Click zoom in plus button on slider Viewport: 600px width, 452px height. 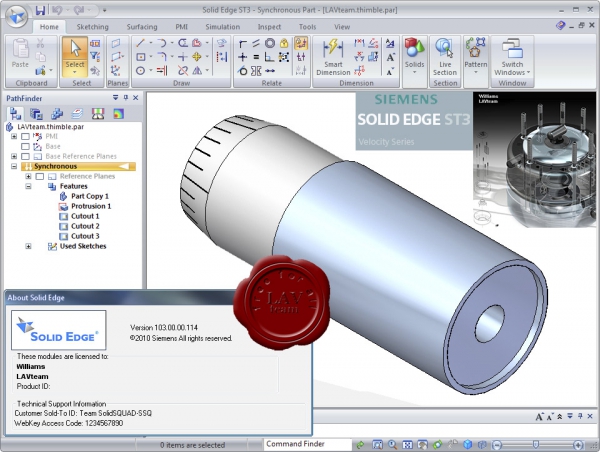tap(578, 445)
